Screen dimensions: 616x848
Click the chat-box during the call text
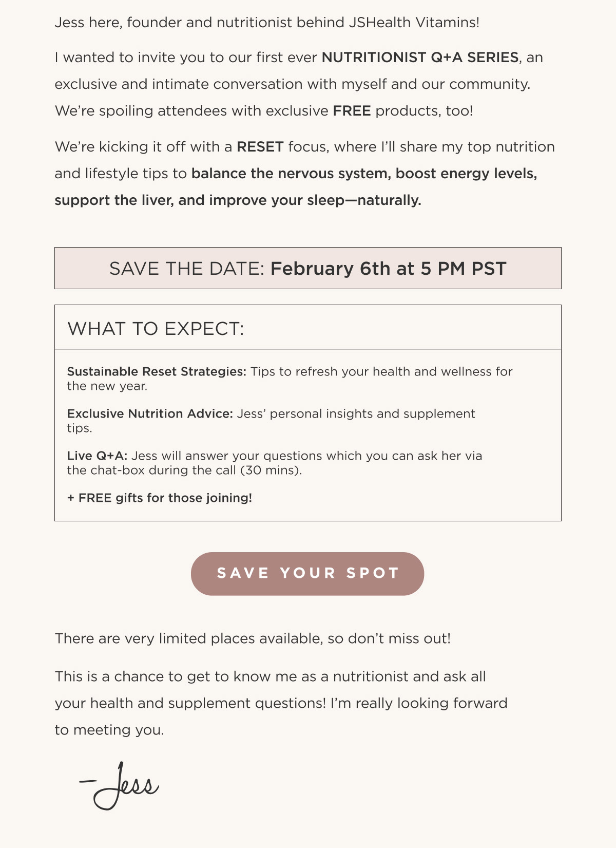tap(184, 470)
